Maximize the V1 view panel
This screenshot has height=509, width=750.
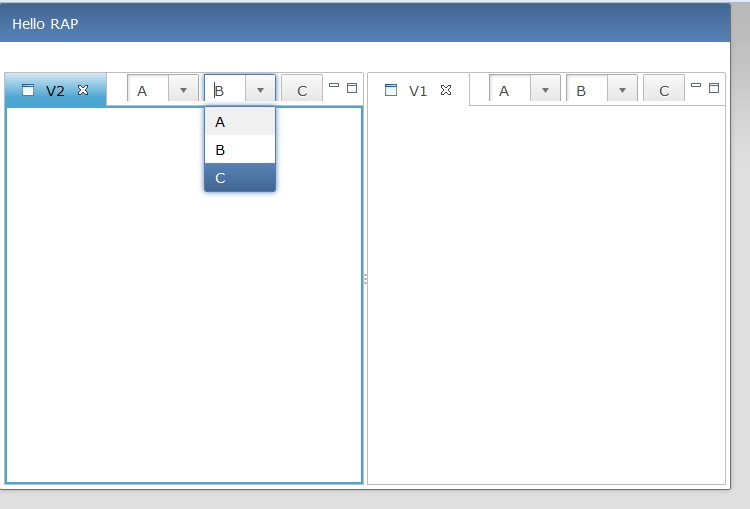coord(714,88)
